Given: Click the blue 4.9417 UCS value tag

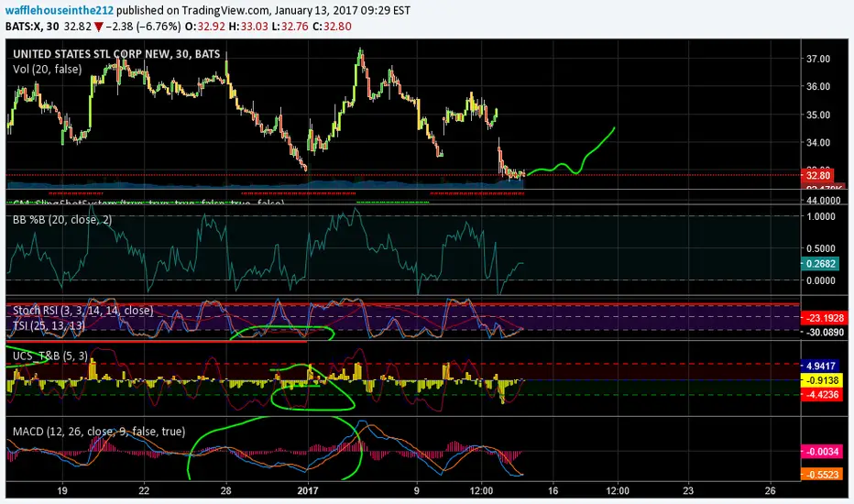Looking at the screenshot, I should click(x=821, y=366).
